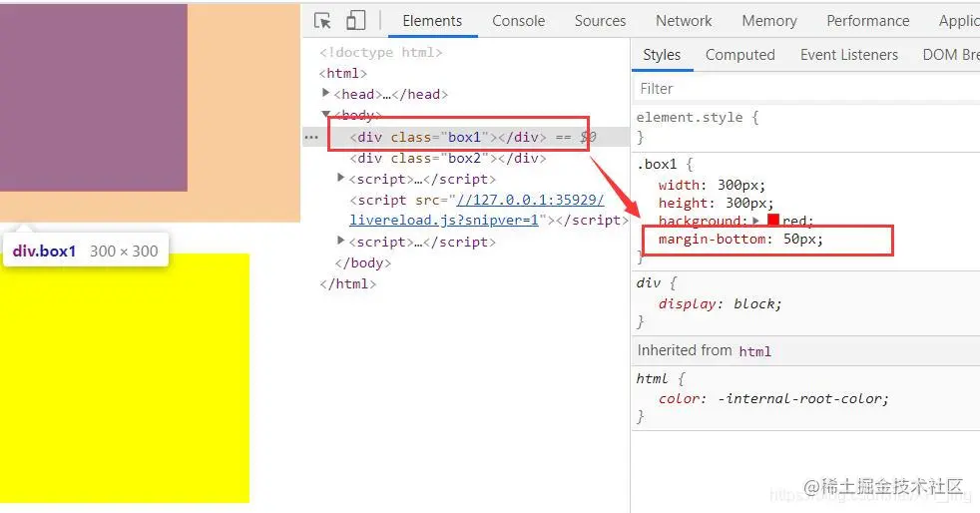Select the div class box2 DOM node

447,158
